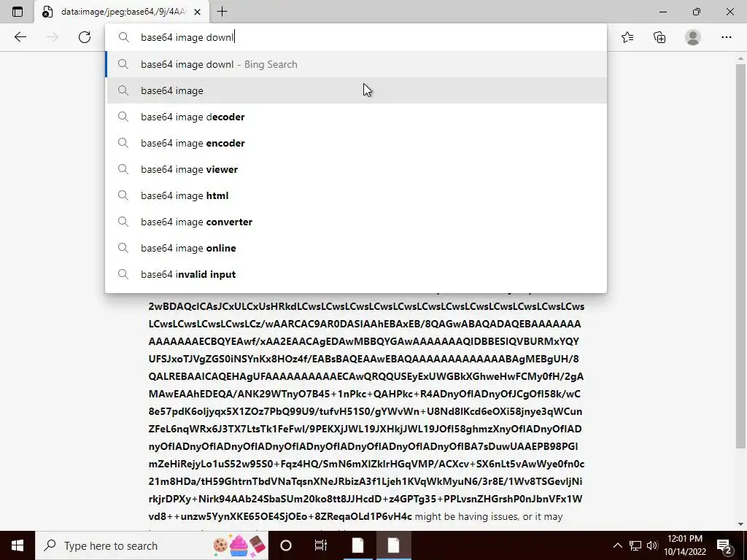
Task: Minimize the browser window
Action: (x=662, y=12)
